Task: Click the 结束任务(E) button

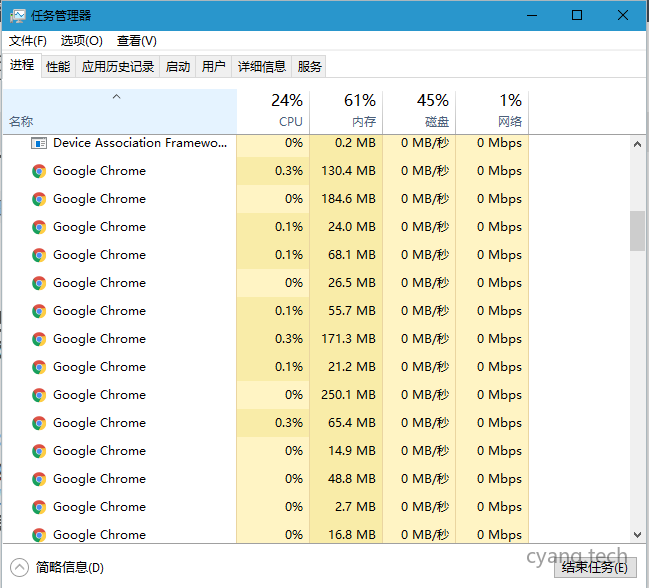Action: pos(594,567)
